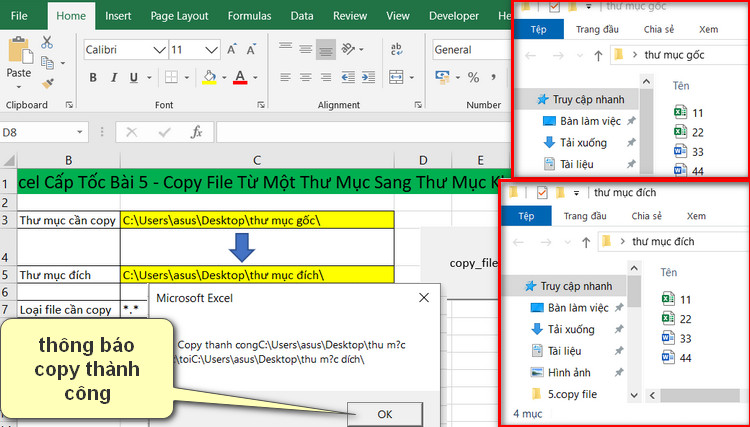Click OK in Microsoft Excel dialog

[x=386, y=411]
